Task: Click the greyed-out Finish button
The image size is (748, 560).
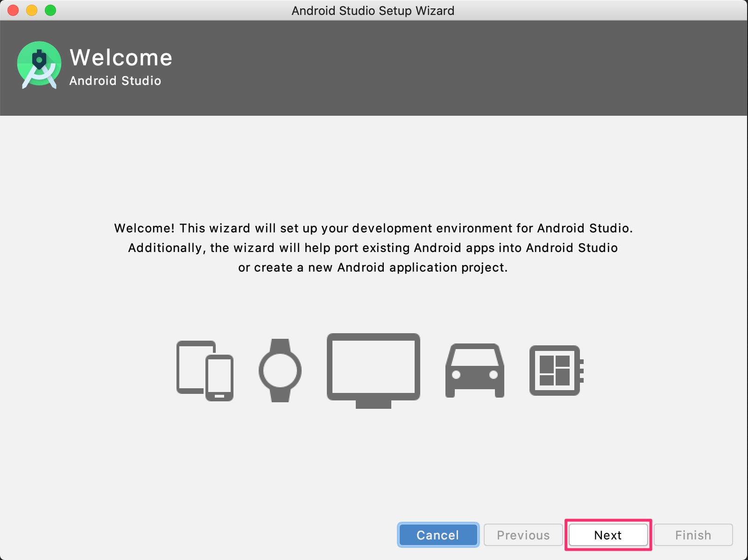Action: coord(693,535)
